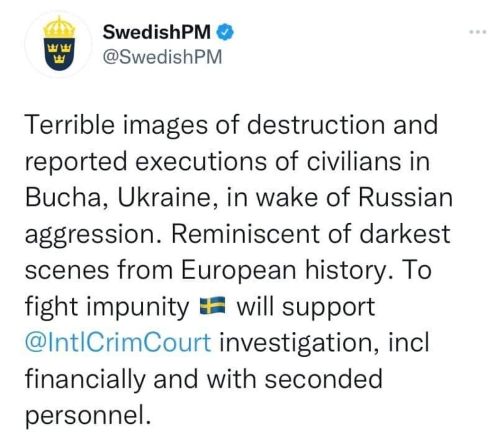Open the SwedishPM profile avatar
Screen dimensions: 504x442
(59, 44)
